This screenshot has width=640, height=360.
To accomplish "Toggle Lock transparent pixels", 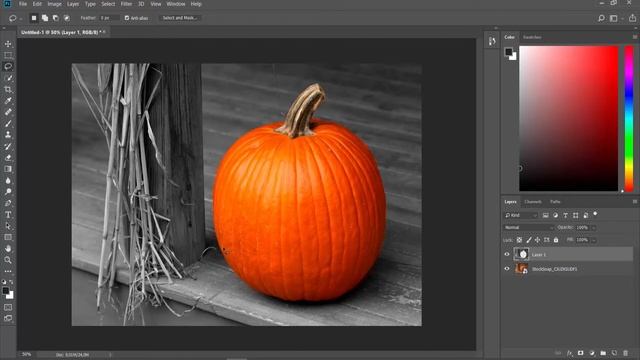I will click(519, 240).
